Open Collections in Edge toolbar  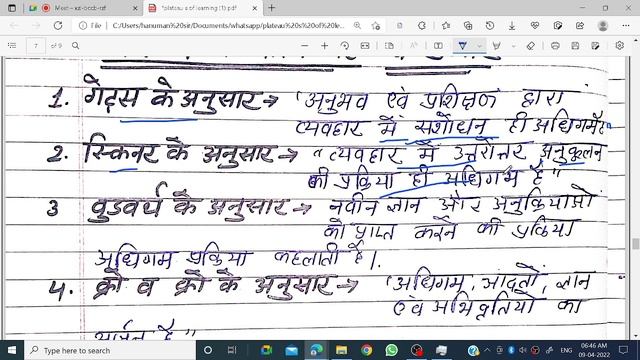coord(468,26)
